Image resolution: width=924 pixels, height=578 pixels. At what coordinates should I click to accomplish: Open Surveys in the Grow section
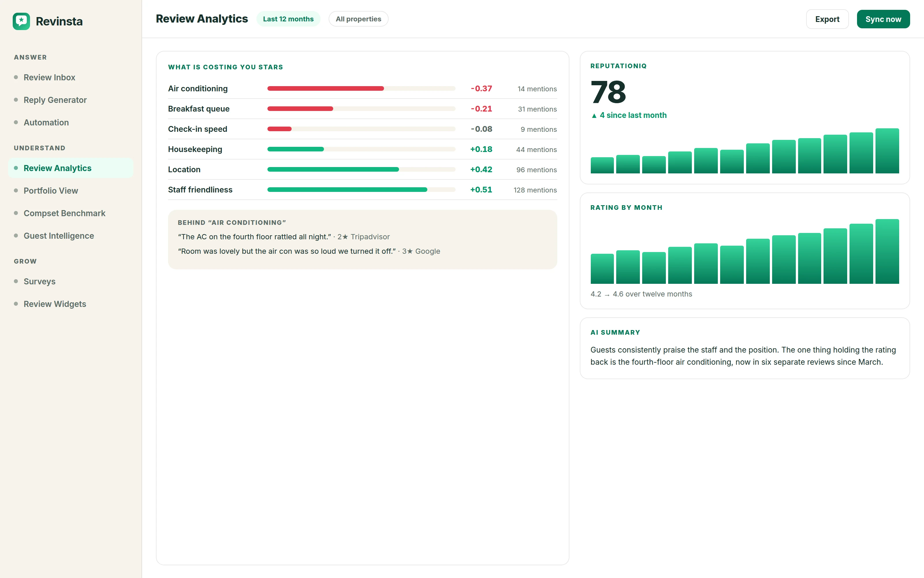point(71,281)
